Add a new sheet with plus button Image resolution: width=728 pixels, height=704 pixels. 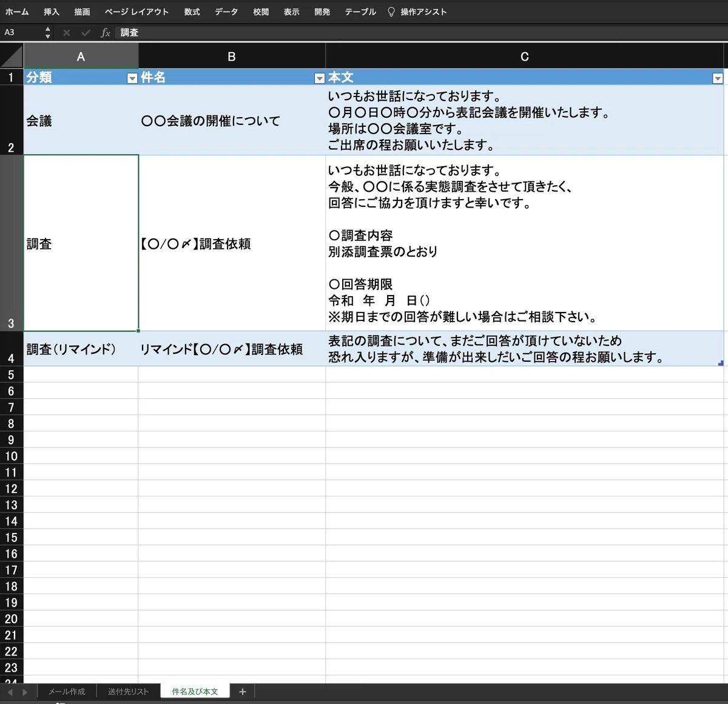(243, 692)
